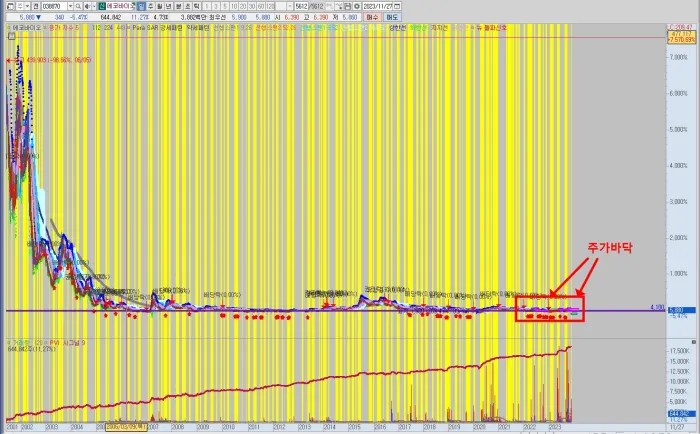Click the small box icon under chart legend
This screenshot has height=434, width=700.
[x=11, y=36]
